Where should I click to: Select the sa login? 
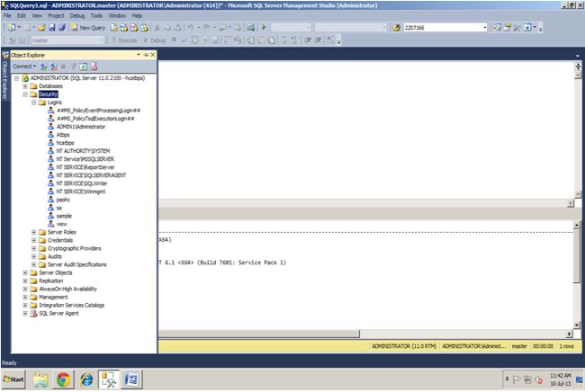click(58, 208)
